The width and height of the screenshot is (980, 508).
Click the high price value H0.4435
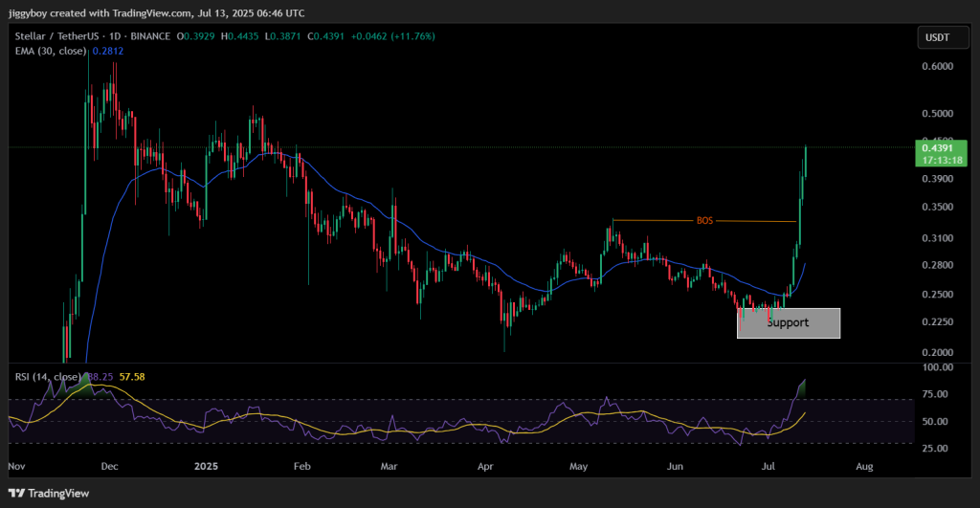[239, 36]
